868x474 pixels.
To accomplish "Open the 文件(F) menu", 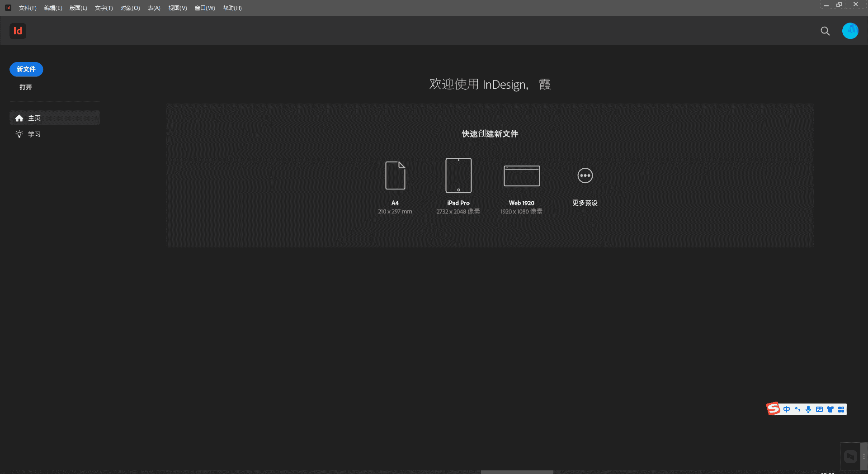I will click(28, 8).
